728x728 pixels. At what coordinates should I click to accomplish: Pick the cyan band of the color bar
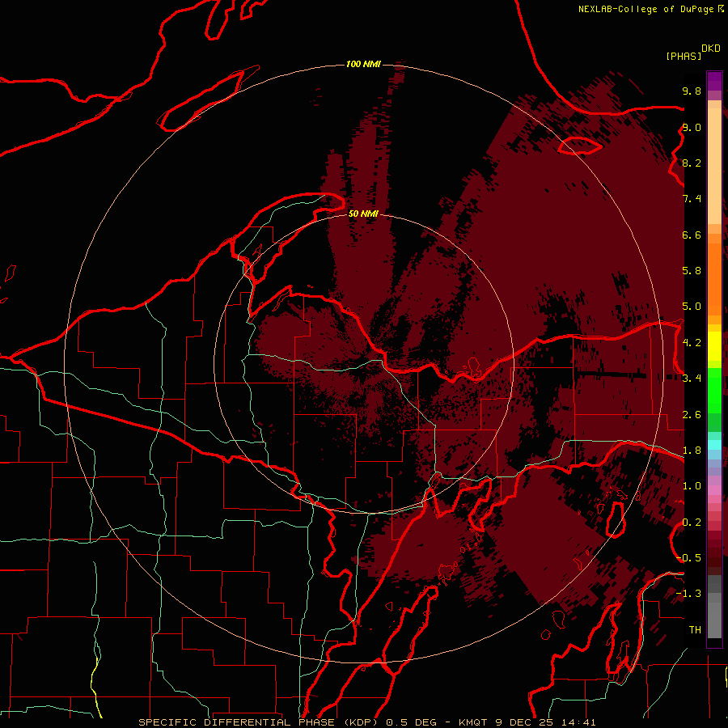pyautogui.click(x=714, y=444)
